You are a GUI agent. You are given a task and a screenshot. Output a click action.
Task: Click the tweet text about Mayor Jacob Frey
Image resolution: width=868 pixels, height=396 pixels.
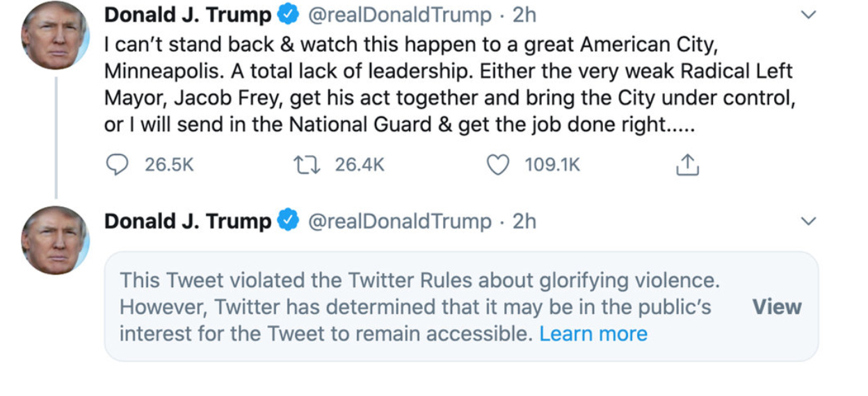449,85
